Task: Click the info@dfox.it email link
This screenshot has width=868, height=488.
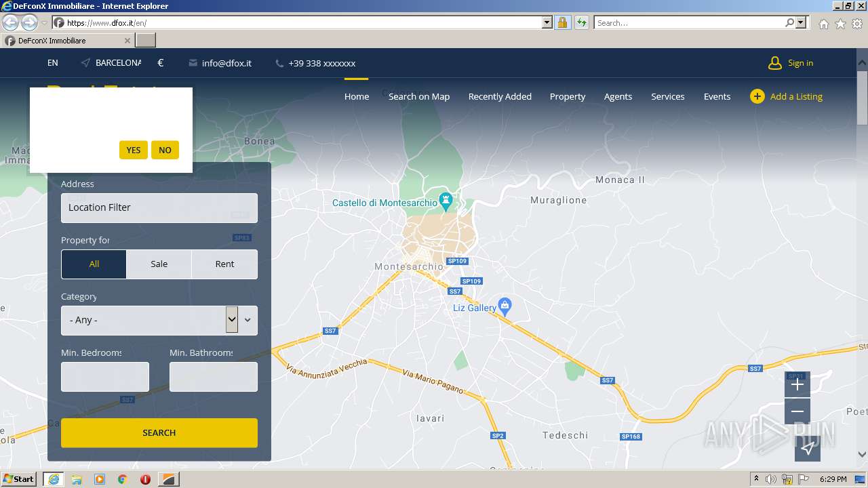Action: (x=220, y=63)
